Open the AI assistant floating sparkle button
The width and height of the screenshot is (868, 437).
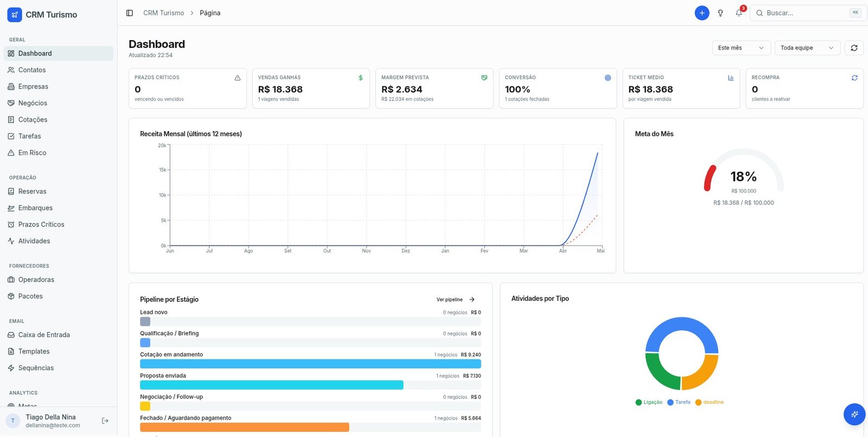[854, 414]
